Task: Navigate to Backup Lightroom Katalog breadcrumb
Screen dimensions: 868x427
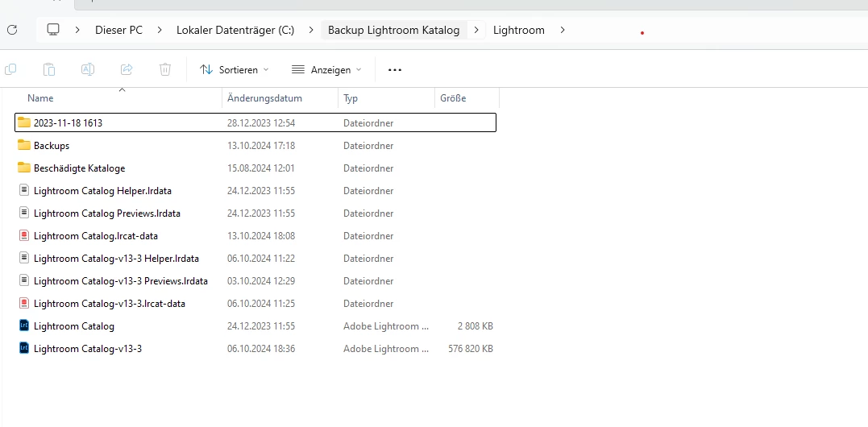Action: pyautogui.click(x=393, y=30)
